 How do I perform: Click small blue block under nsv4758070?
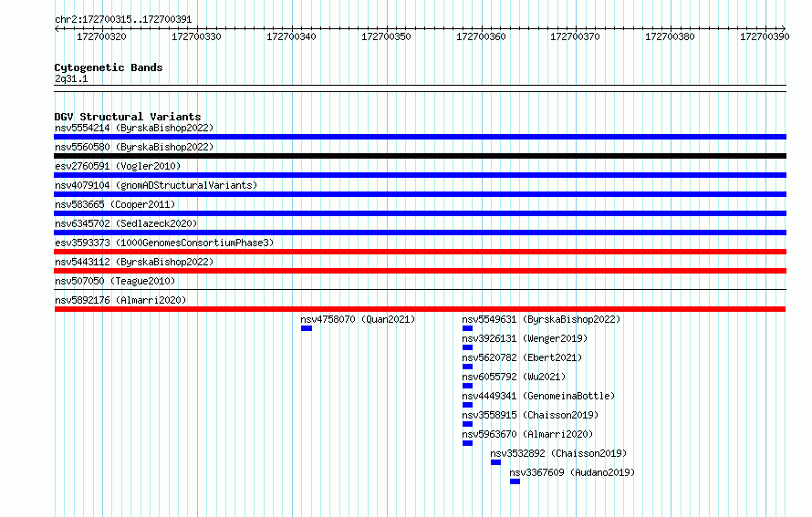(x=306, y=328)
